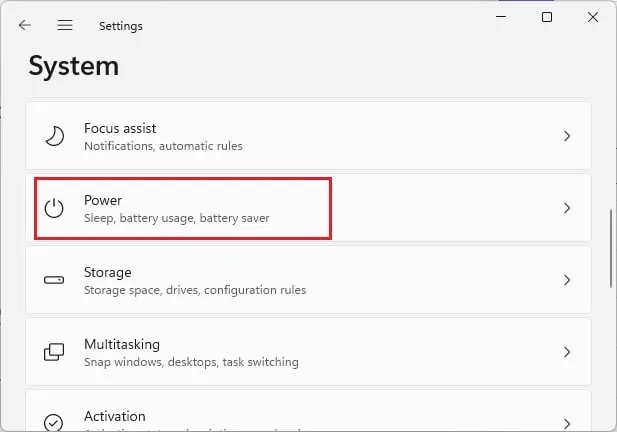Viewport: 617px width, 432px height.
Task: Open Activation via its right chevron
Action: click(x=567, y=424)
